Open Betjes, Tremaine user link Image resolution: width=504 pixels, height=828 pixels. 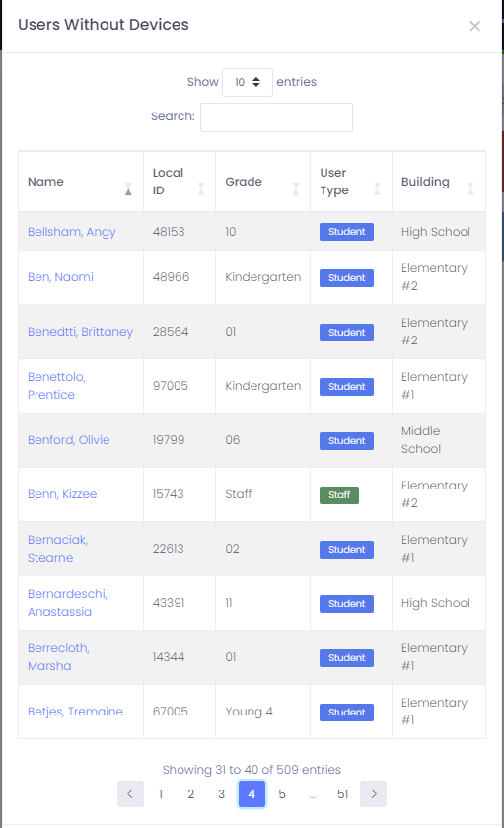click(x=76, y=712)
